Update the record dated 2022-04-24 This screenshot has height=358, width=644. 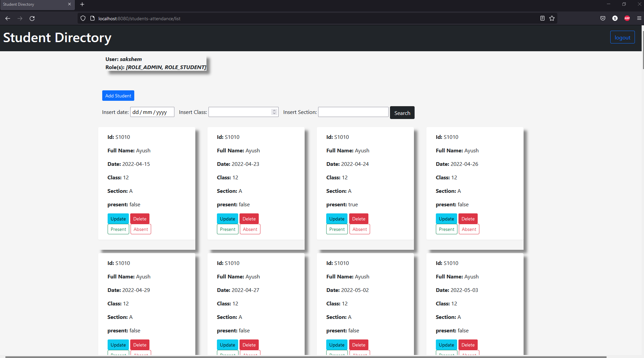click(x=336, y=218)
